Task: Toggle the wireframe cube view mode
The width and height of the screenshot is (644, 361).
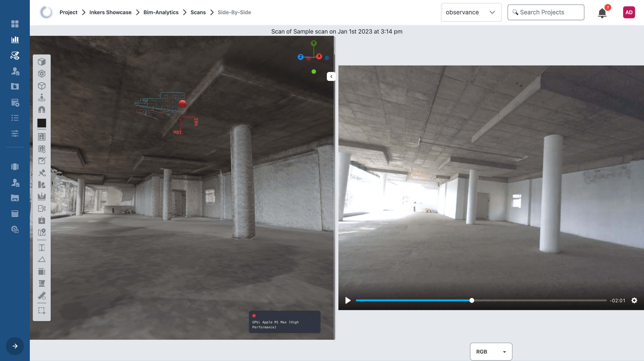Action: click(x=42, y=86)
